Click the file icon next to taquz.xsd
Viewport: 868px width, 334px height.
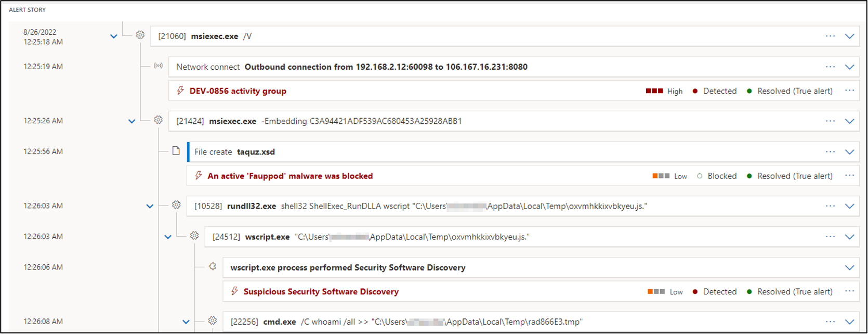(x=176, y=151)
